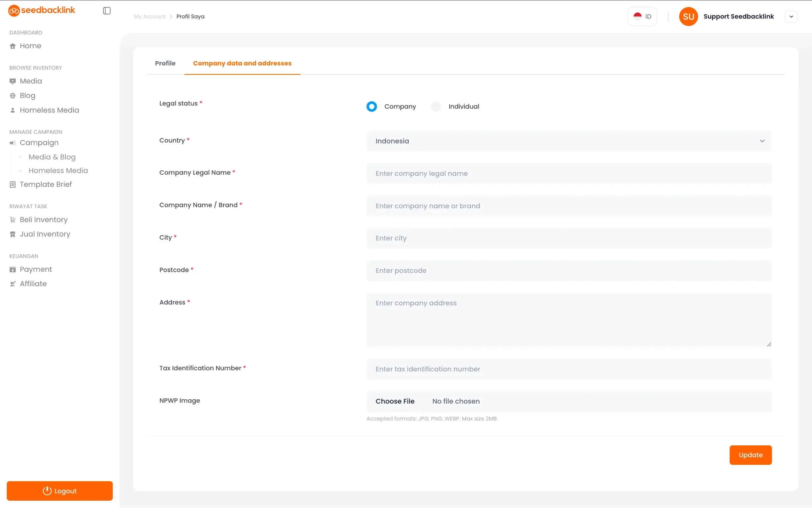Click the 'NPWP Image' label

click(180, 400)
